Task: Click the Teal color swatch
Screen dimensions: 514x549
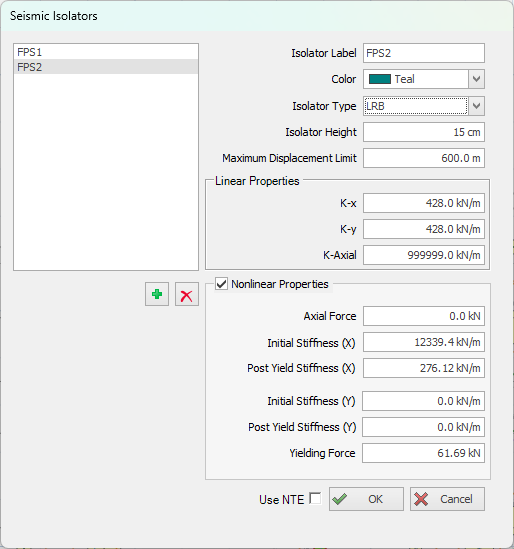Action: click(380, 79)
